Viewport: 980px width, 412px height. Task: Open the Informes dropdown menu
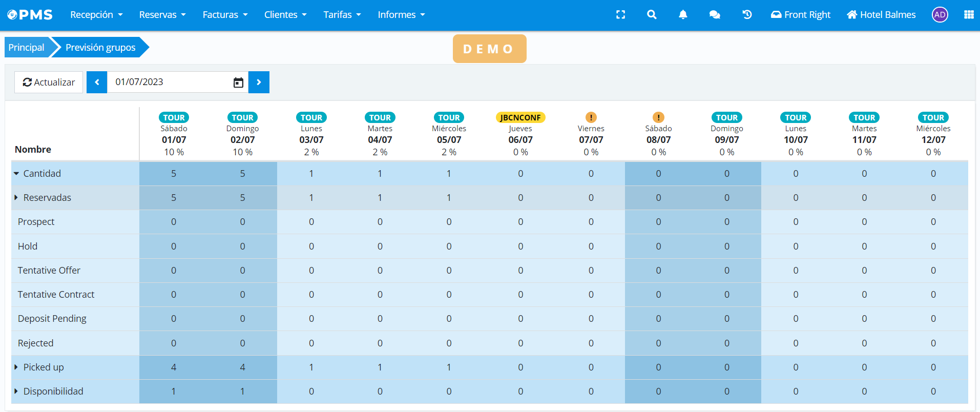click(x=401, y=15)
